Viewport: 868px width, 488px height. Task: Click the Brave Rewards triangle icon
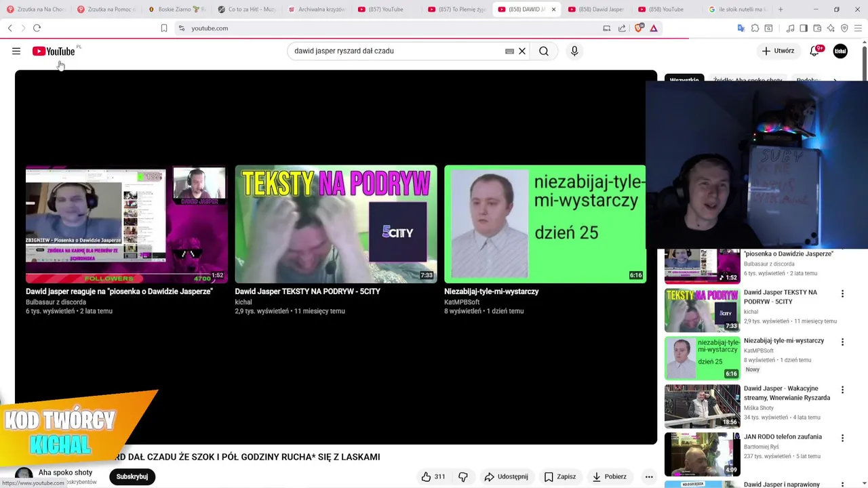point(654,28)
